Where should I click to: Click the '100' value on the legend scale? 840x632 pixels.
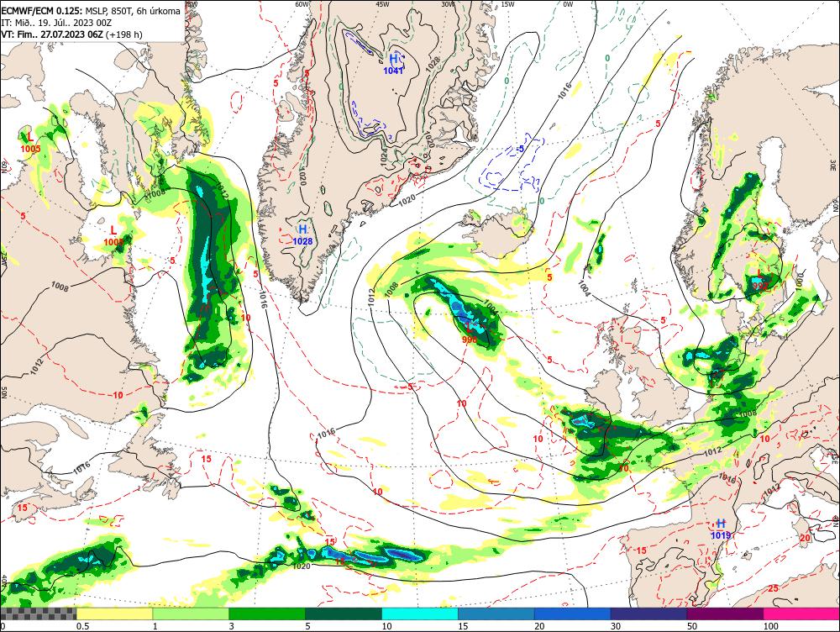[x=770, y=625]
